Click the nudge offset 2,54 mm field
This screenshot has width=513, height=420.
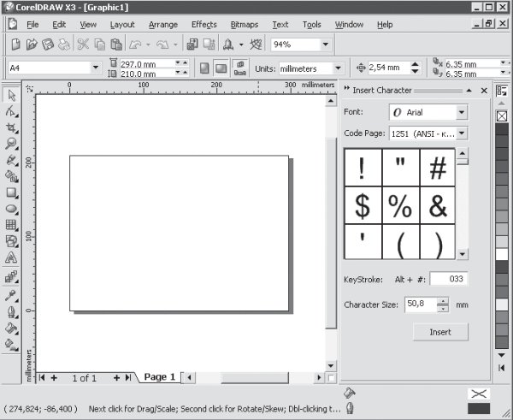(389, 68)
